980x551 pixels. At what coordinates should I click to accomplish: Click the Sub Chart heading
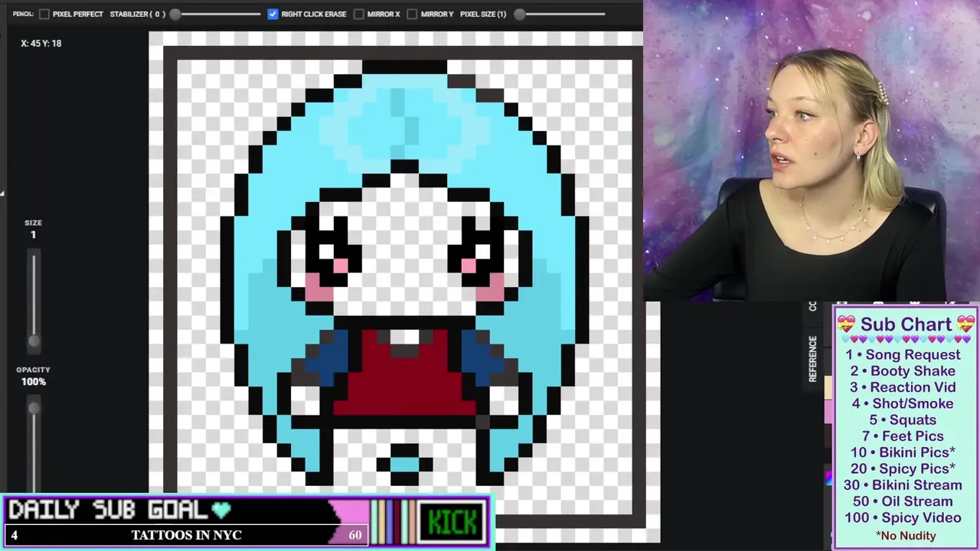click(x=905, y=324)
